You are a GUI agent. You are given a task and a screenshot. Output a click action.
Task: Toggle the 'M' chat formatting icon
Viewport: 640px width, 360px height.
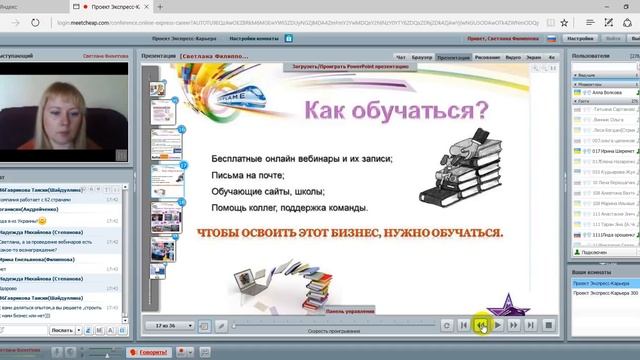pyautogui.click(x=99, y=331)
